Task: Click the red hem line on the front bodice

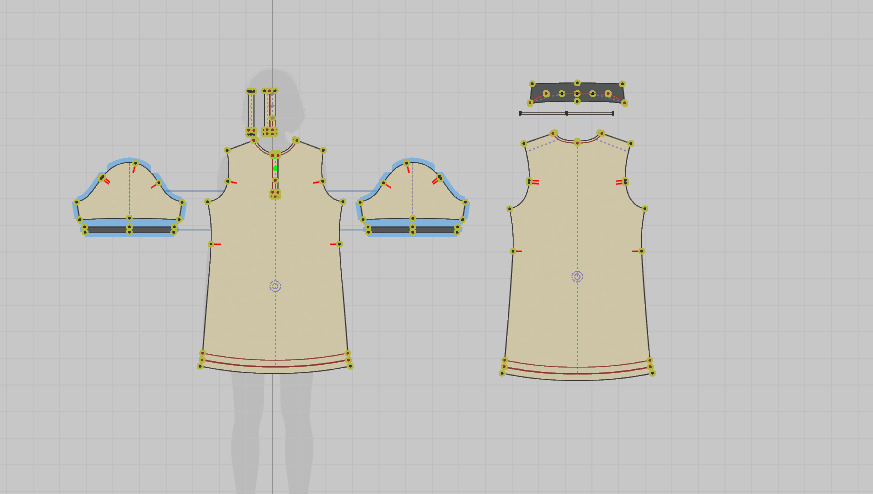Action: (275, 364)
